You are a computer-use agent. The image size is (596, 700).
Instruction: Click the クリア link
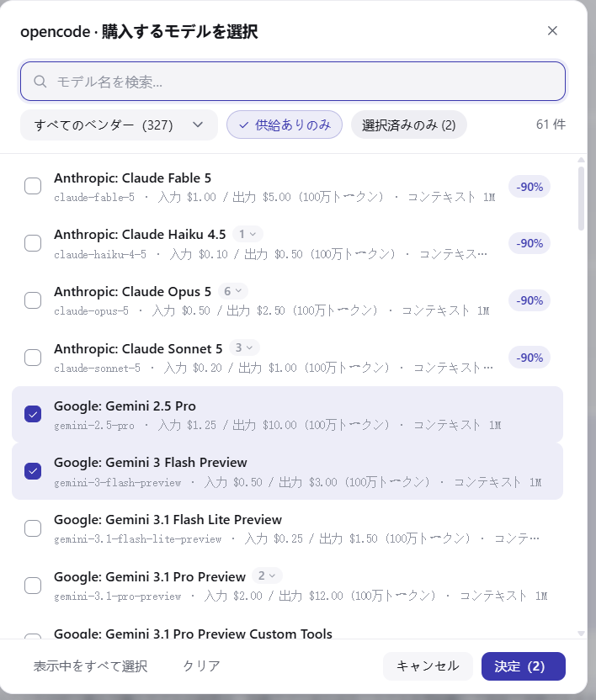[x=201, y=666]
